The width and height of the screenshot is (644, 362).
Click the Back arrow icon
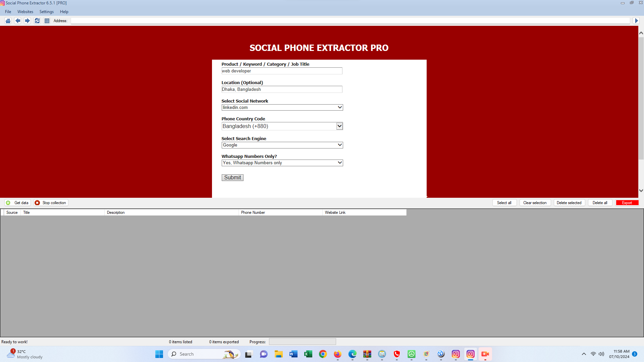click(18, 21)
